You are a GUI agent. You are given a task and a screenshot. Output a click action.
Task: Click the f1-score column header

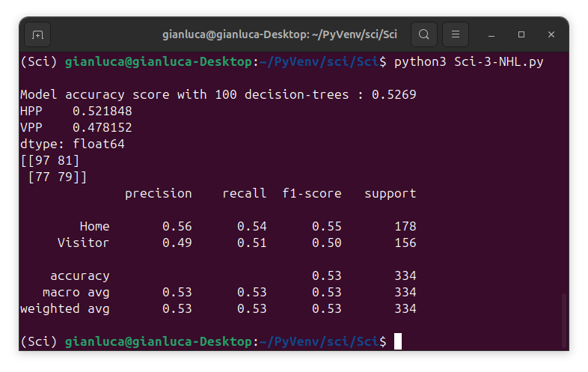pos(311,193)
